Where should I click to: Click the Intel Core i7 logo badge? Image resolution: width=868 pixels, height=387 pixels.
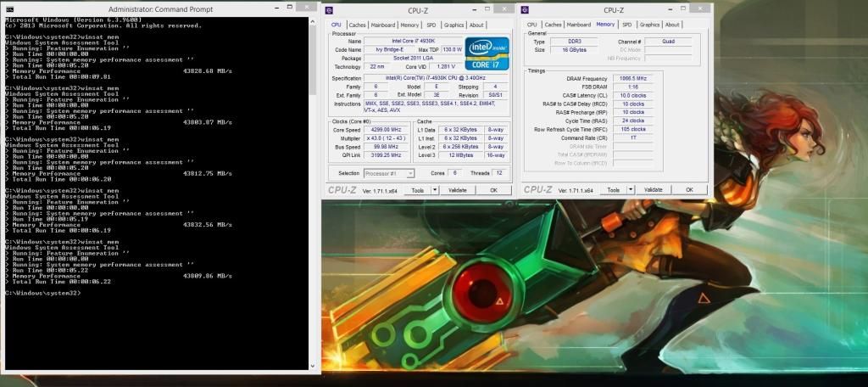point(487,53)
